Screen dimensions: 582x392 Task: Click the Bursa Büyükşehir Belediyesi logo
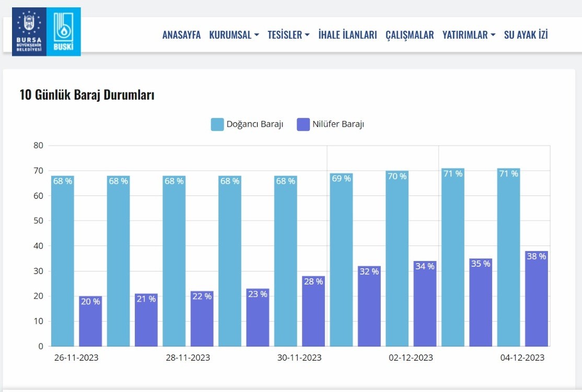pyautogui.click(x=29, y=32)
